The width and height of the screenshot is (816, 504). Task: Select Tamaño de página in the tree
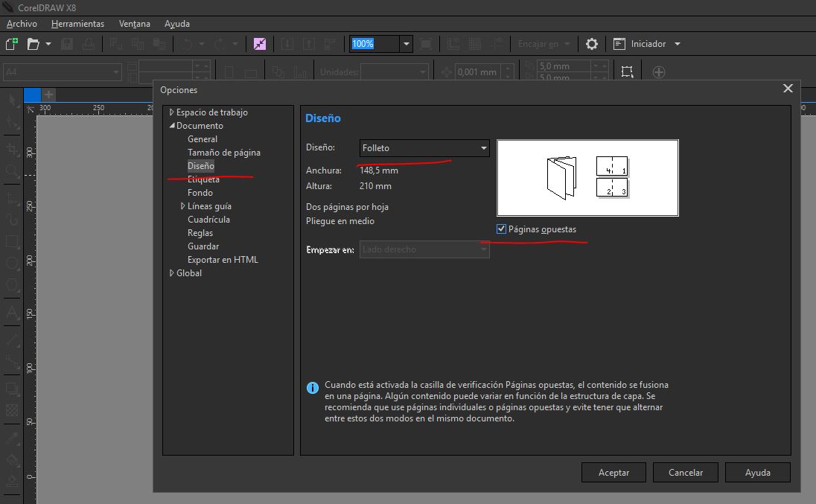tap(223, 153)
